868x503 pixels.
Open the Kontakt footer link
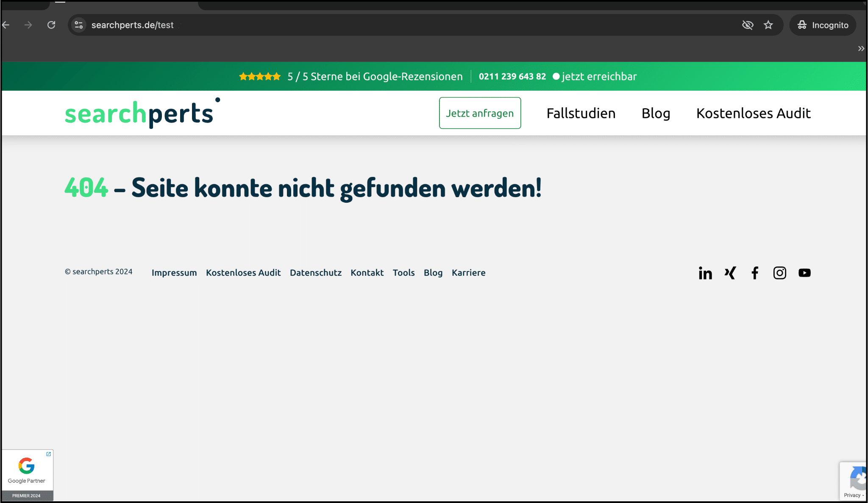click(367, 273)
